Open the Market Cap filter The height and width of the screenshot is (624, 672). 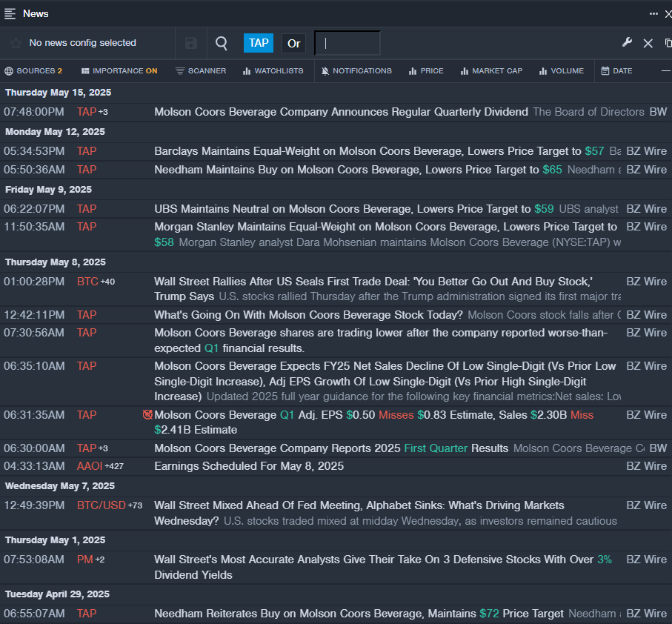point(491,70)
